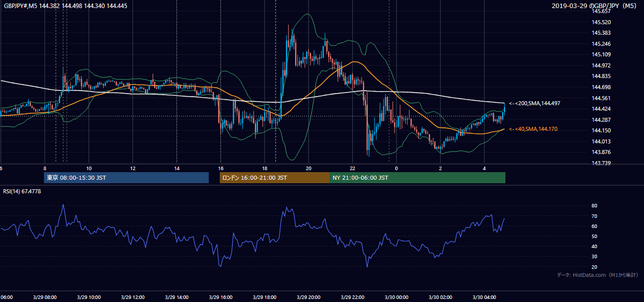The image size is (644, 302).
Task: Click RSI scale value 70
Action: pos(595,216)
